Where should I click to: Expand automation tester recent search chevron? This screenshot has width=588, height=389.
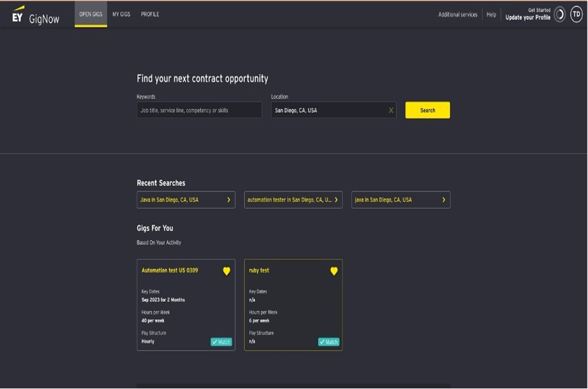click(x=336, y=200)
